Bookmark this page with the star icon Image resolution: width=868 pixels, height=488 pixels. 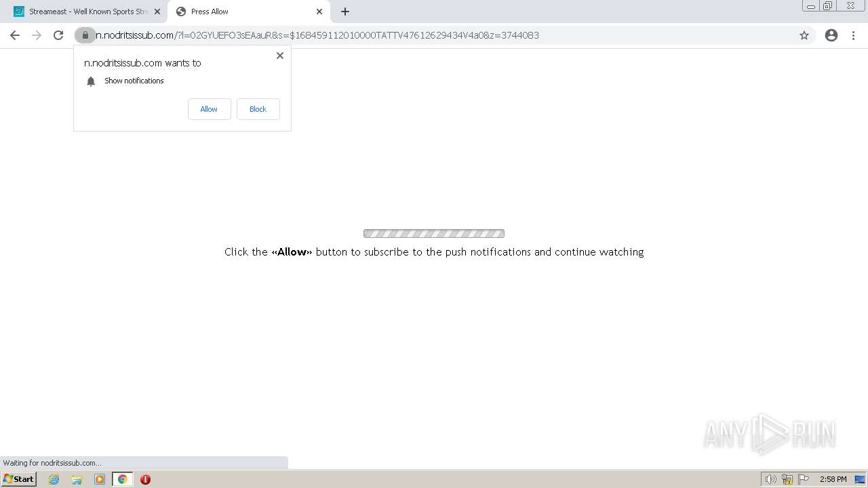click(x=804, y=35)
